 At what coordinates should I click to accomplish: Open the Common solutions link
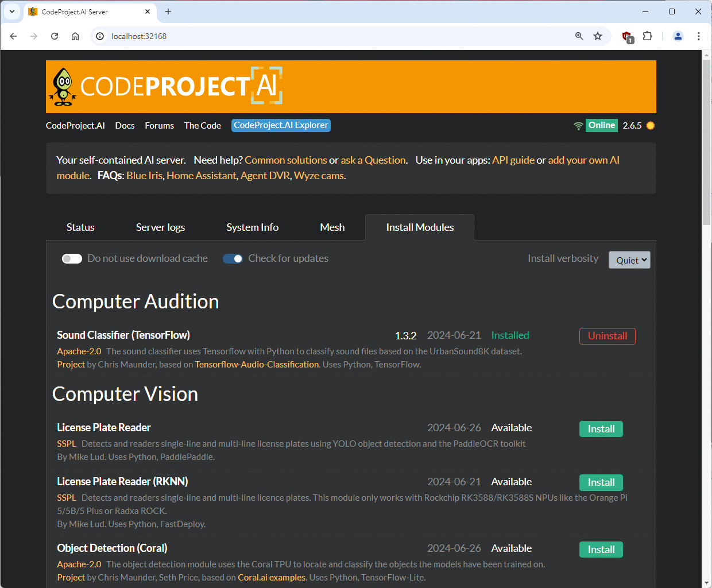286,160
